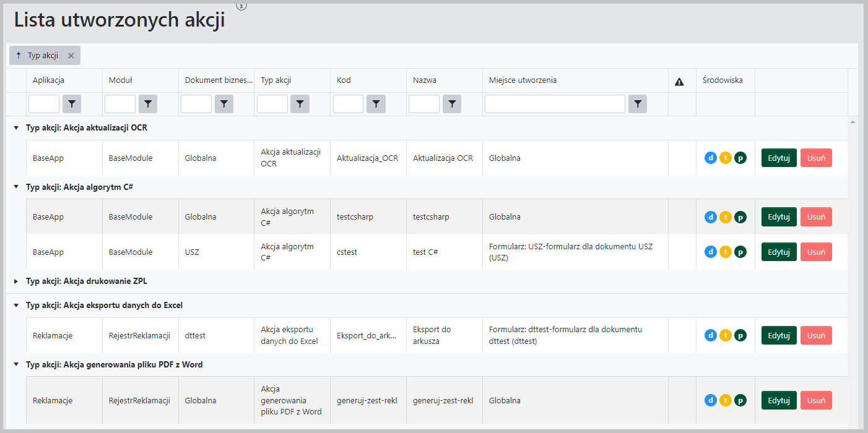Click the blue 'd' environment badge for Aktualizacja OCR

pos(711,158)
